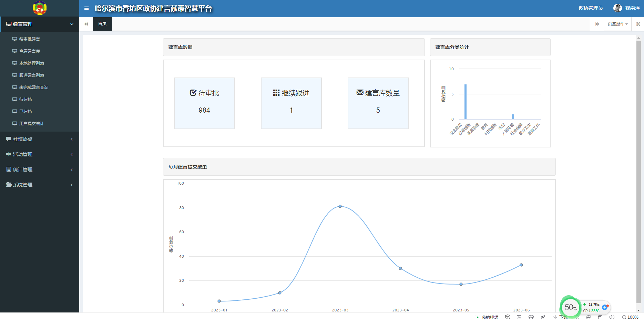Select the 2023-05 data point on the line chart

pyautogui.click(x=461, y=284)
